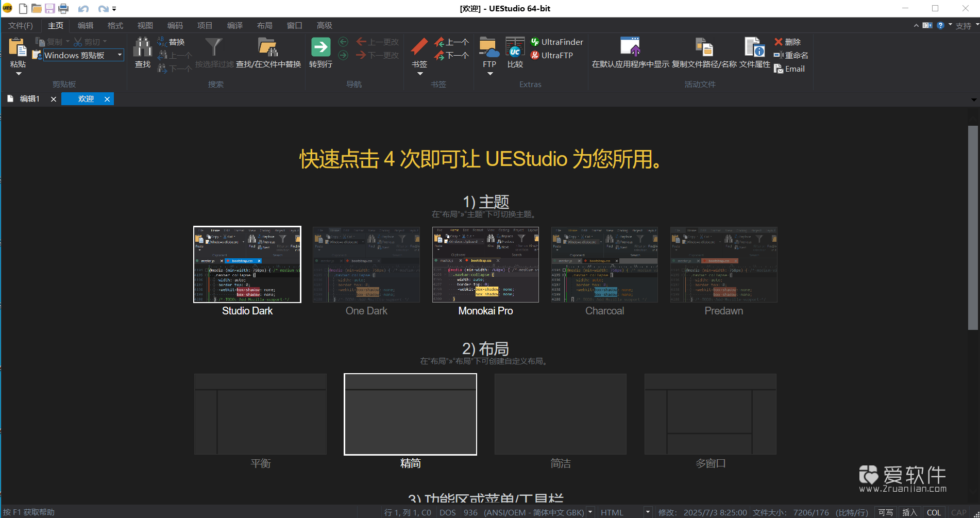Go to 下一个 bookmark

[452, 55]
